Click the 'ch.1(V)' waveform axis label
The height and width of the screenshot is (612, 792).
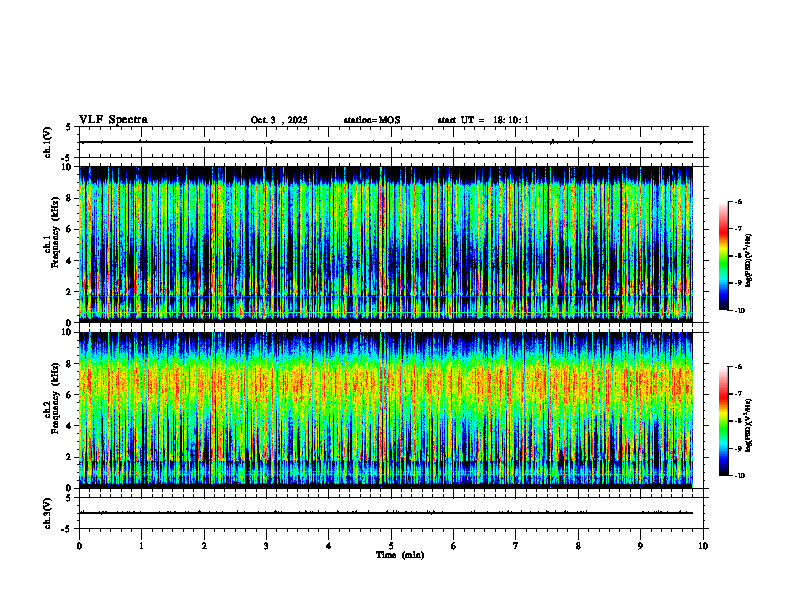click(48, 142)
